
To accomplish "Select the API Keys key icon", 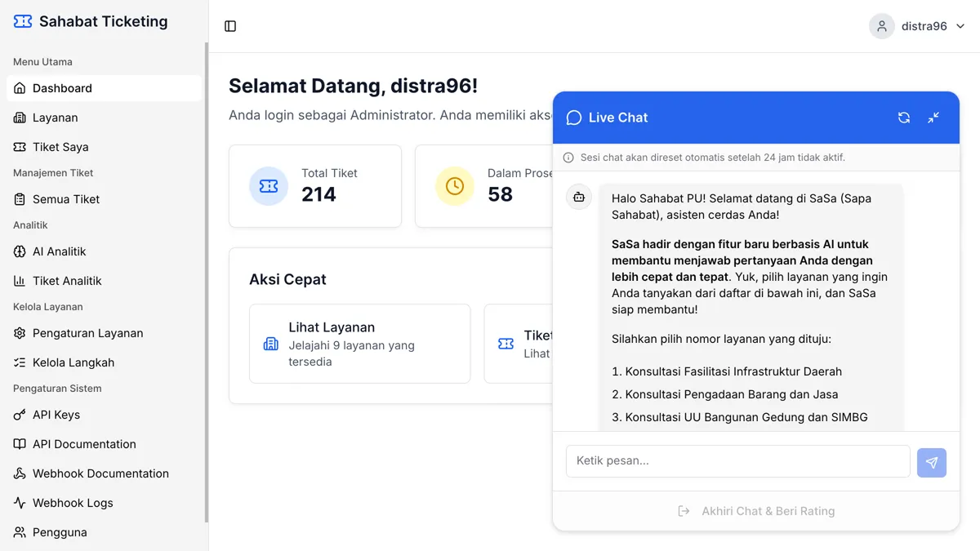I will [x=19, y=414].
